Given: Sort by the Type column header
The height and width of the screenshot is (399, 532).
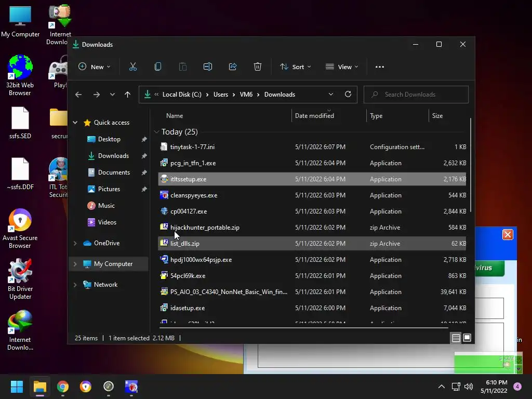Looking at the screenshot, I should tap(376, 116).
